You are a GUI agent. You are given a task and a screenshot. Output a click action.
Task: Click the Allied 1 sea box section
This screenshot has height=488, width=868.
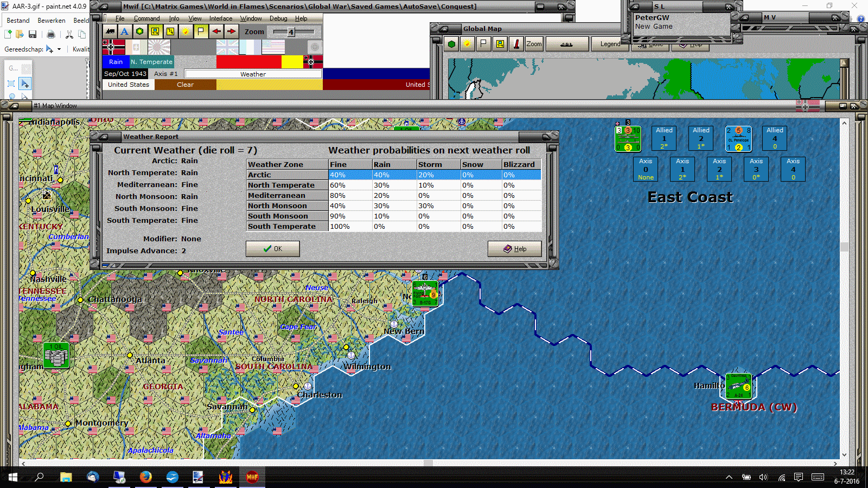click(x=664, y=138)
